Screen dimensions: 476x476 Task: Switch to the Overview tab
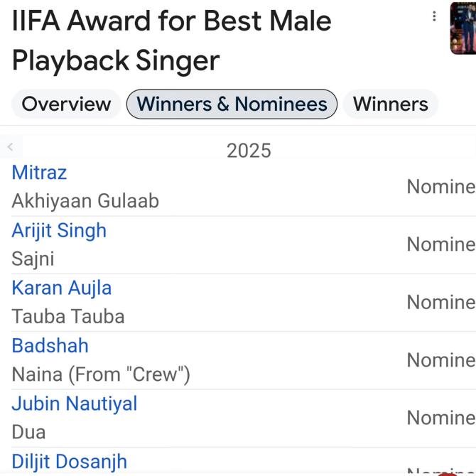(66, 104)
